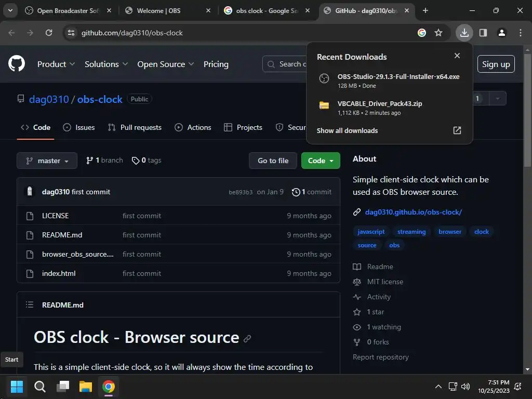
Task: Select the Code repository tab
Action: tap(35, 128)
